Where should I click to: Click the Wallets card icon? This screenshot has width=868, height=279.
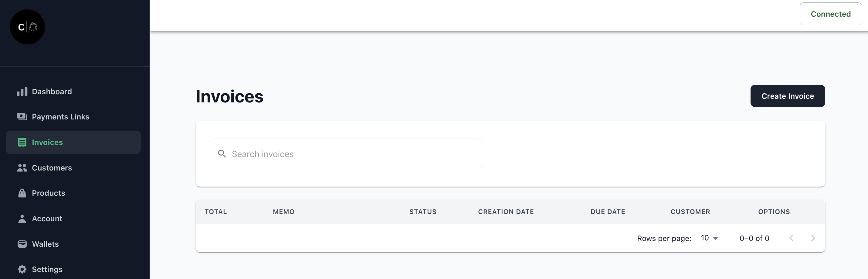(22, 244)
